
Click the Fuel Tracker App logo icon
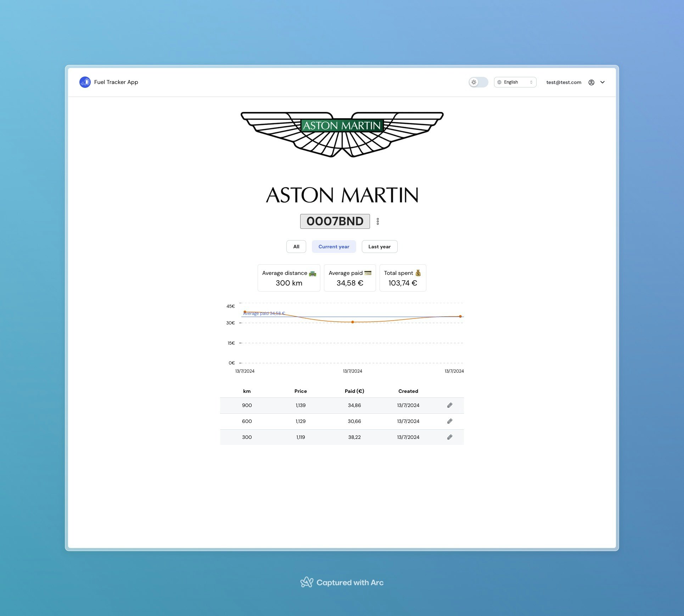coord(85,82)
